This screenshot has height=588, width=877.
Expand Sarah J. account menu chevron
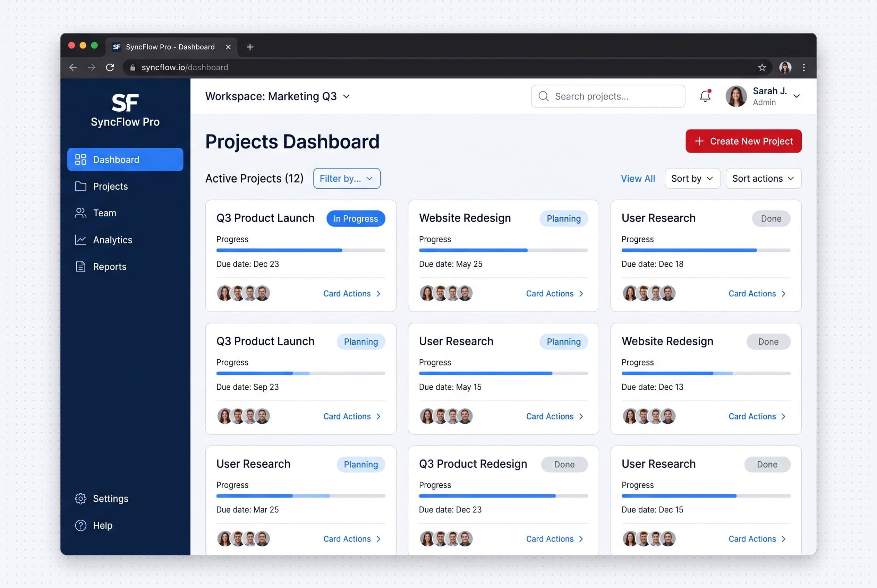tap(796, 96)
